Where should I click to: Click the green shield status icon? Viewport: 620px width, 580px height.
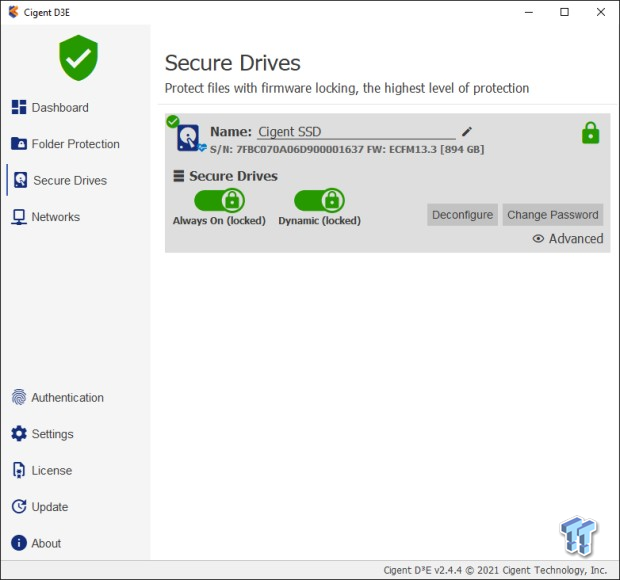point(78,58)
